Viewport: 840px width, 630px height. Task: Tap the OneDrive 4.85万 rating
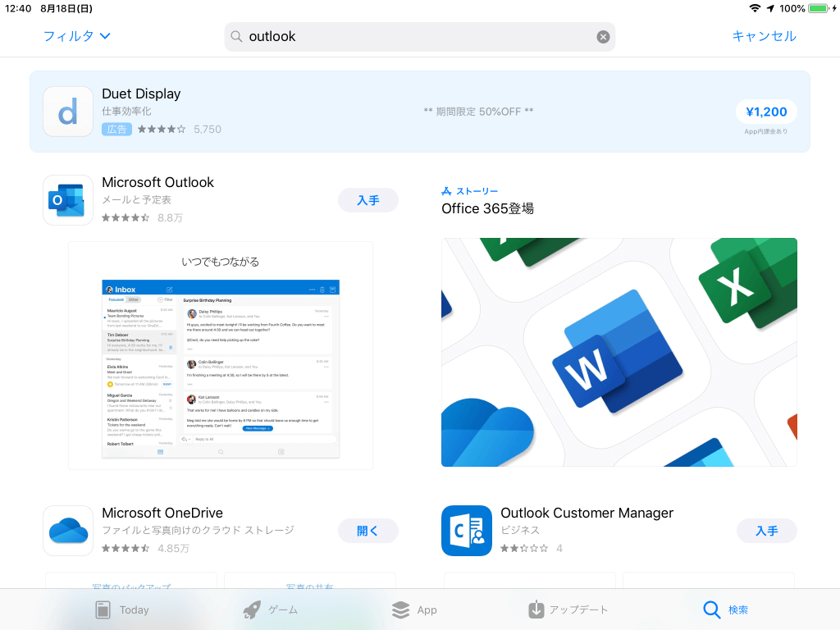tap(145, 548)
